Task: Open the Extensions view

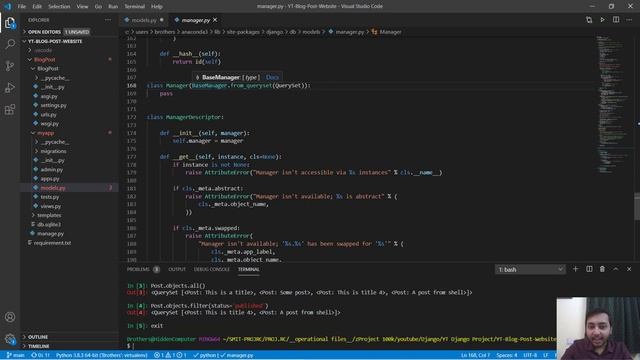Action: [10, 109]
